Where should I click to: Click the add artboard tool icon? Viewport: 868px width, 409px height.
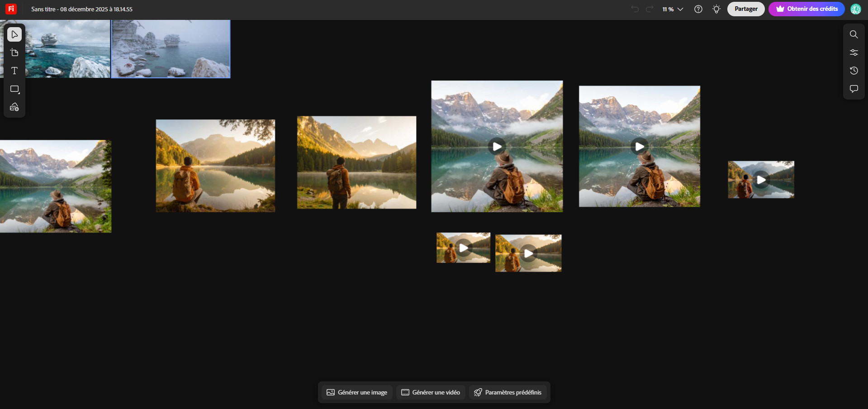pyautogui.click(x=14, y=52)
